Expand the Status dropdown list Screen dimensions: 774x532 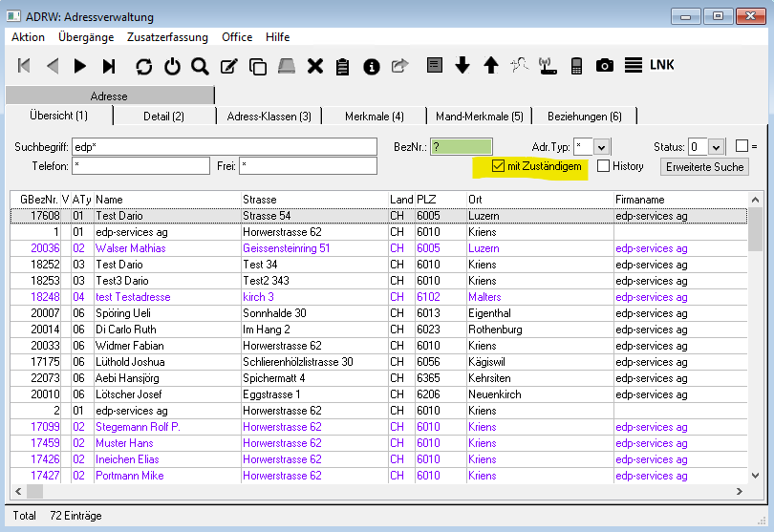[717, 146]
